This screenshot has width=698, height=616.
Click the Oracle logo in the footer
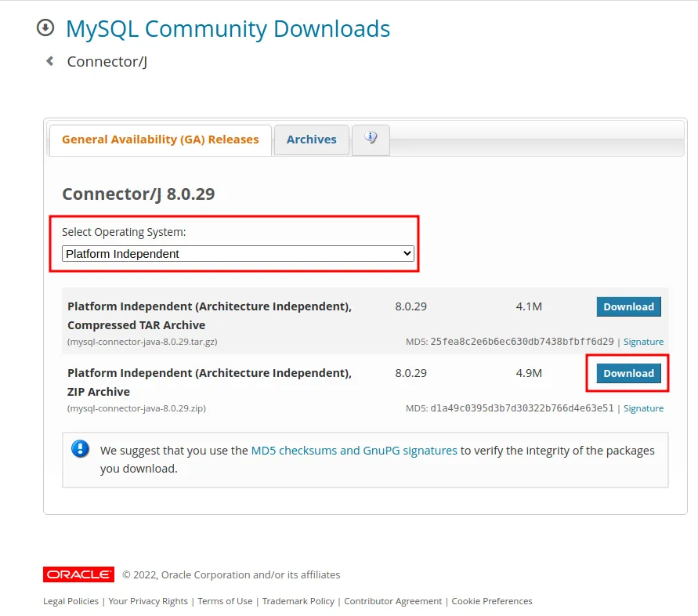[x=78, y=574]
